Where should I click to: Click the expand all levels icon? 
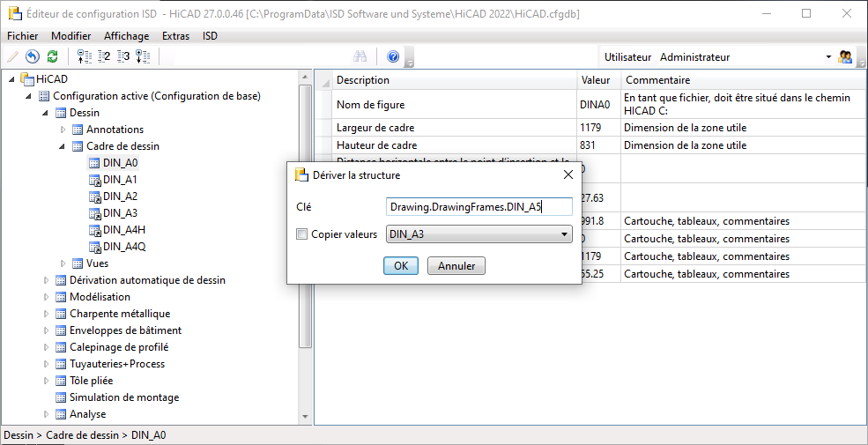143,56
